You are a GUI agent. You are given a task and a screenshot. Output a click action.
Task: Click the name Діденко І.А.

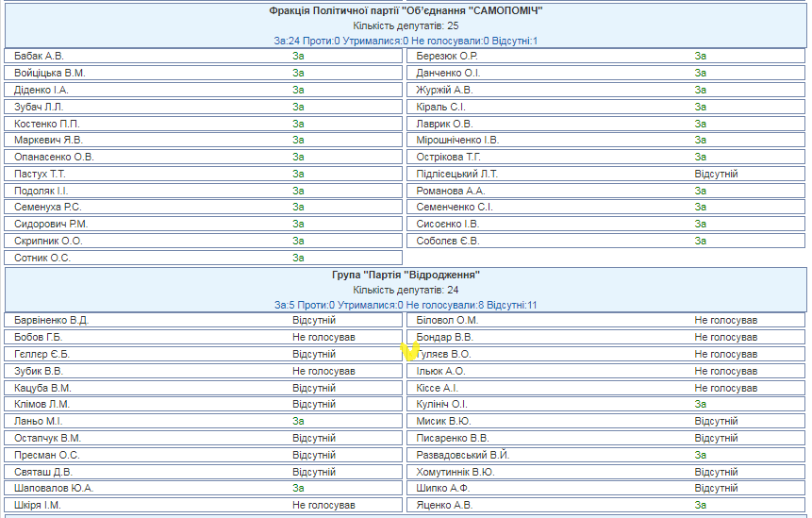click(x=41, y=91)
